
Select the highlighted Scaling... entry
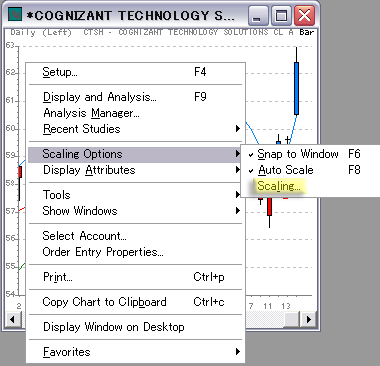coord(279,186)
